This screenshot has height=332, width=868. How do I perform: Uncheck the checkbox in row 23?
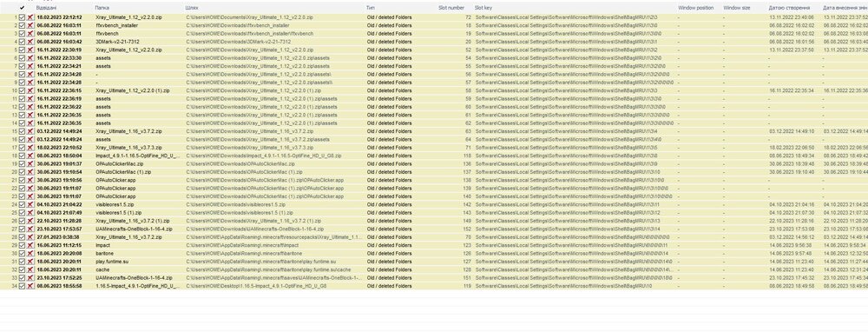(23, 196)
